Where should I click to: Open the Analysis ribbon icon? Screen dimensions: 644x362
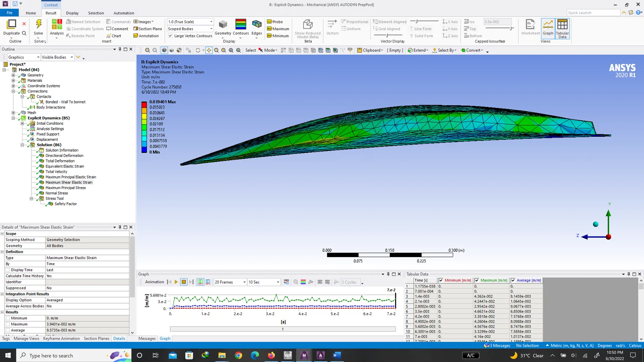pos(57,24)
